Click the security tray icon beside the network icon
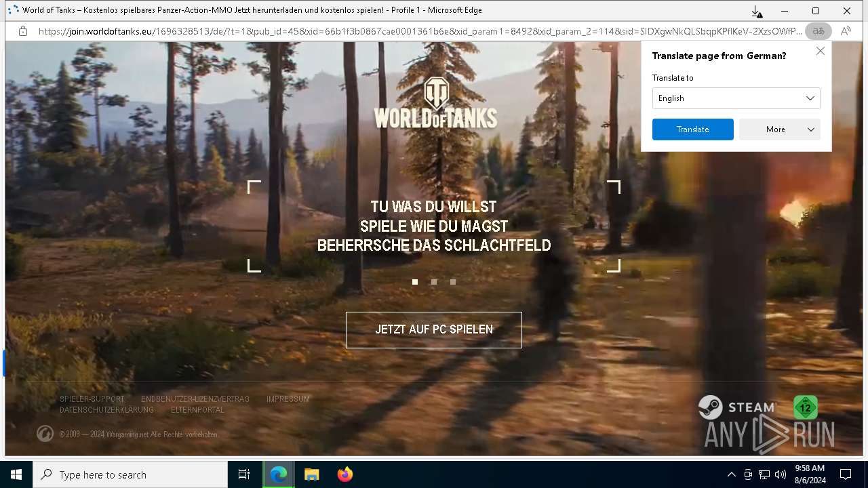Viewport: 868px width, 488px height. [x=748, y=474]
